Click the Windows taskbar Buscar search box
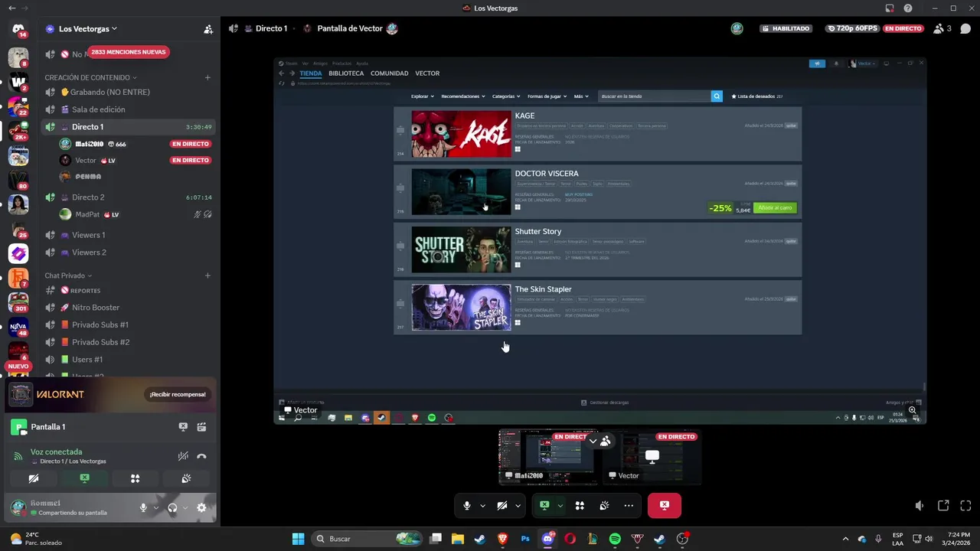Image resolution: width=980 pixels, height=551 pixels. click(367, 539)
